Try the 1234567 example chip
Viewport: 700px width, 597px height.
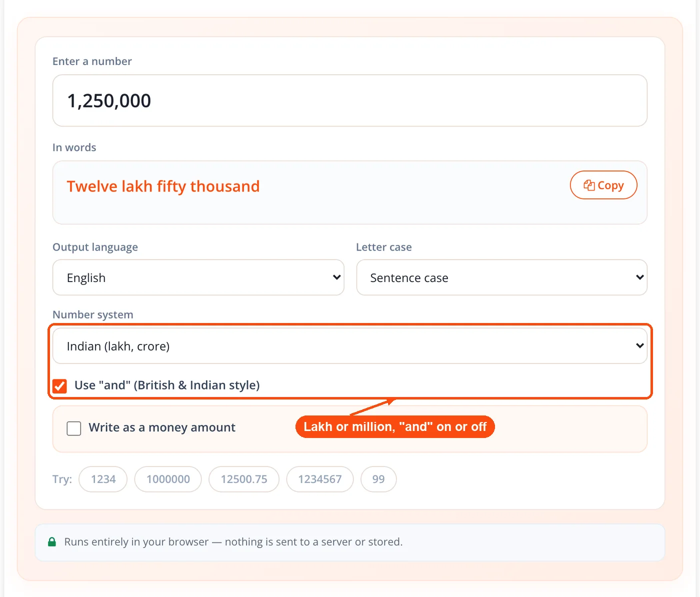(x=320, y=479)
